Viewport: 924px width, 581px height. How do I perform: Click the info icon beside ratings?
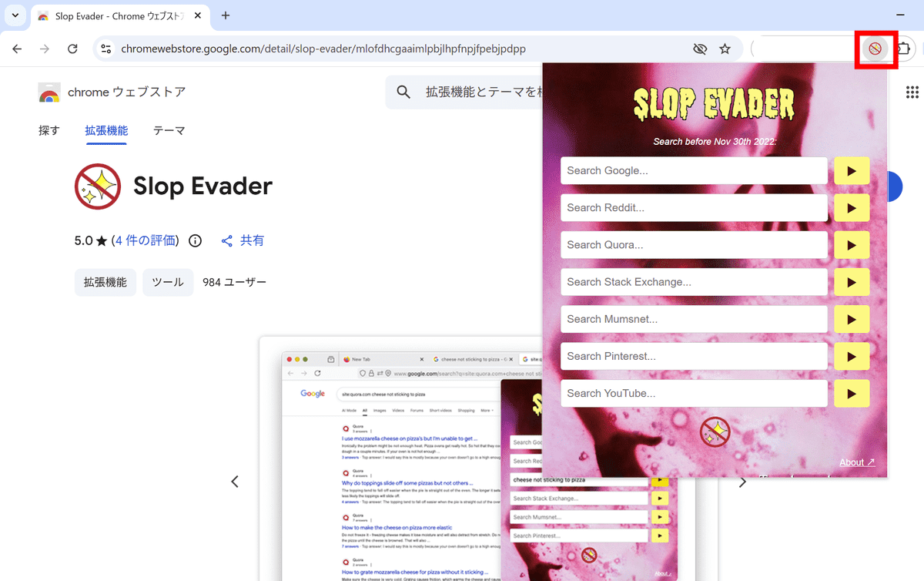tap(196, 240)
